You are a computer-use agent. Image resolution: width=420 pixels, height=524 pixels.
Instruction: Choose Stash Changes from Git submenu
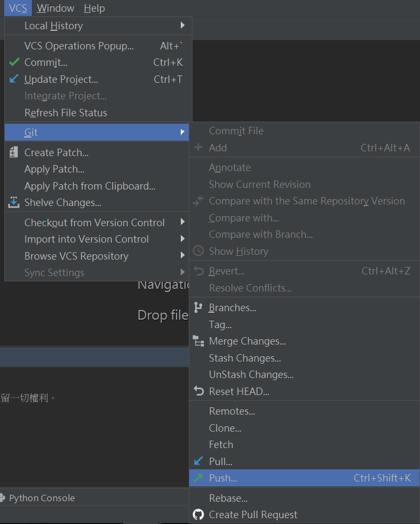245,358
